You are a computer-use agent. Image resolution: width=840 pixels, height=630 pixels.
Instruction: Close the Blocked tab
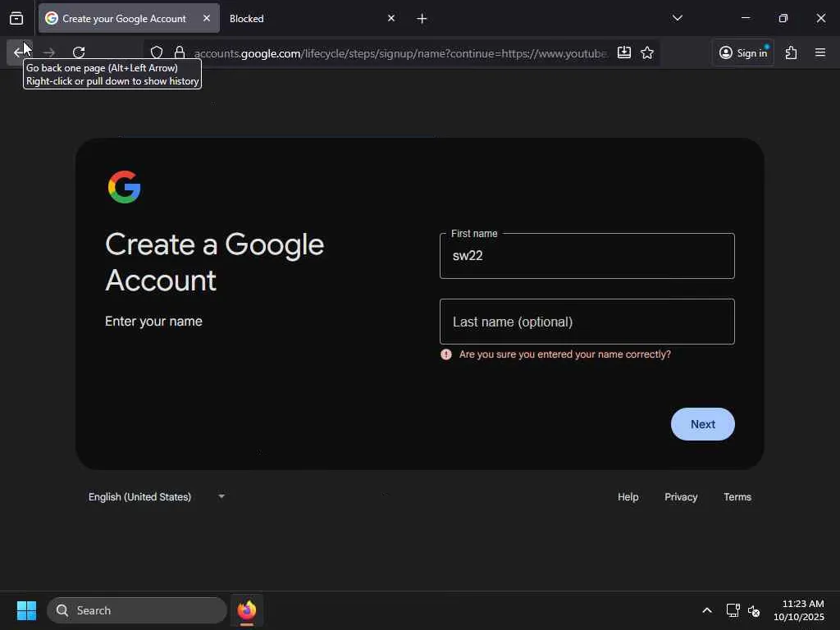391,18
